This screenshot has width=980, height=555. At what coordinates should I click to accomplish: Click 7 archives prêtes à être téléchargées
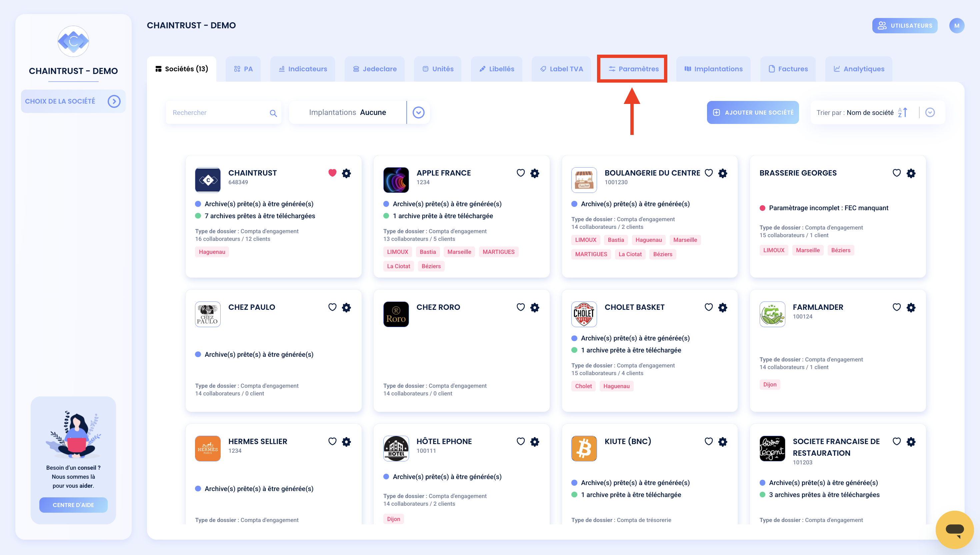(x=260, y=216)
